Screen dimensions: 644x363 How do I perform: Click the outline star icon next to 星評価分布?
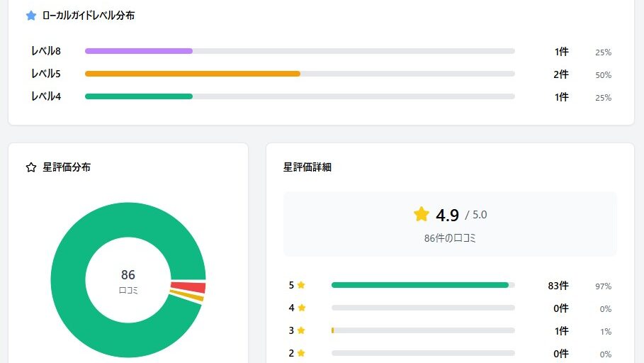(x=31, y=167)
